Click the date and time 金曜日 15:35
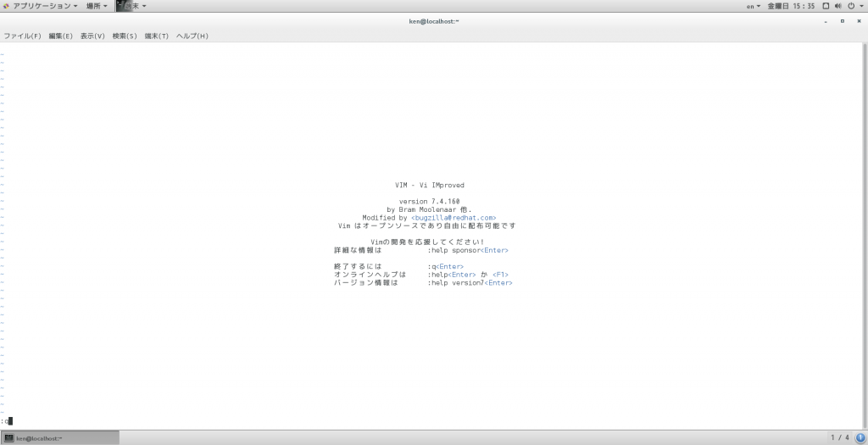This screenshot has height=445, width=868. pos(791,6)
